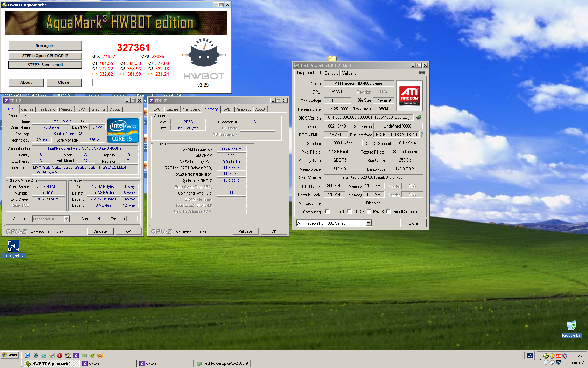Click STEP2: Save result button

click(x=45, y=65)
